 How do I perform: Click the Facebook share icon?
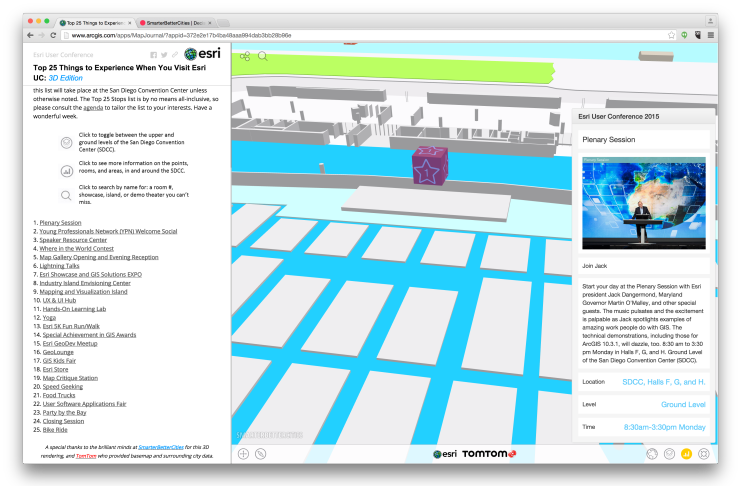(154, 55)
